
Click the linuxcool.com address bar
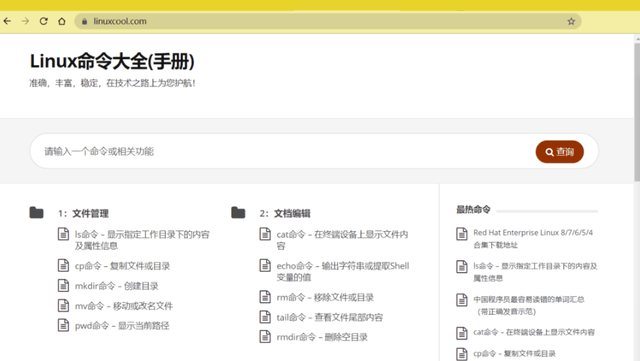(x=328, y=21)
